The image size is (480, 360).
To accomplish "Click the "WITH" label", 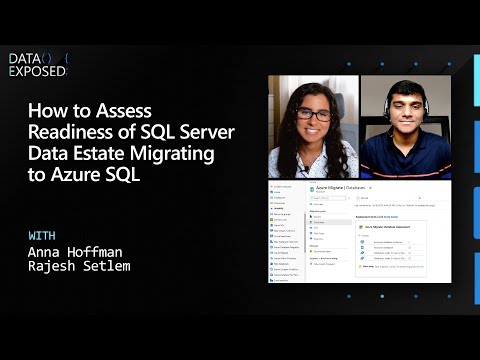I will tap(42, 236).
